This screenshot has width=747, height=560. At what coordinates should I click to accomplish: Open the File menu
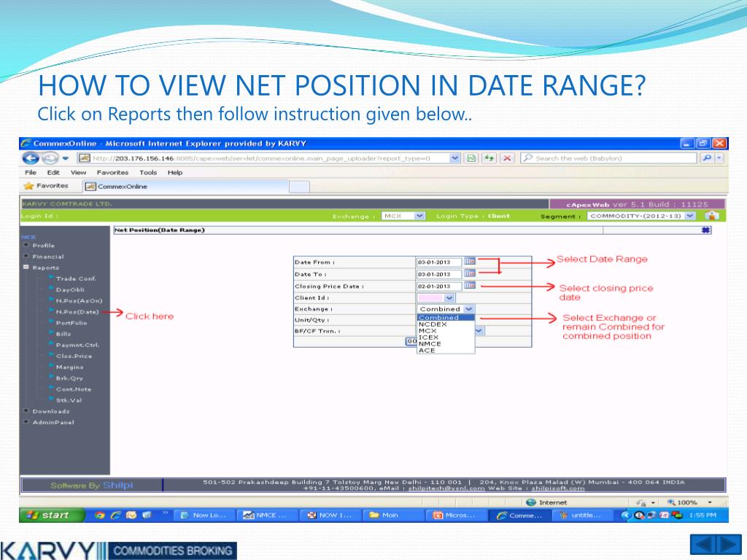click(31, 172)
